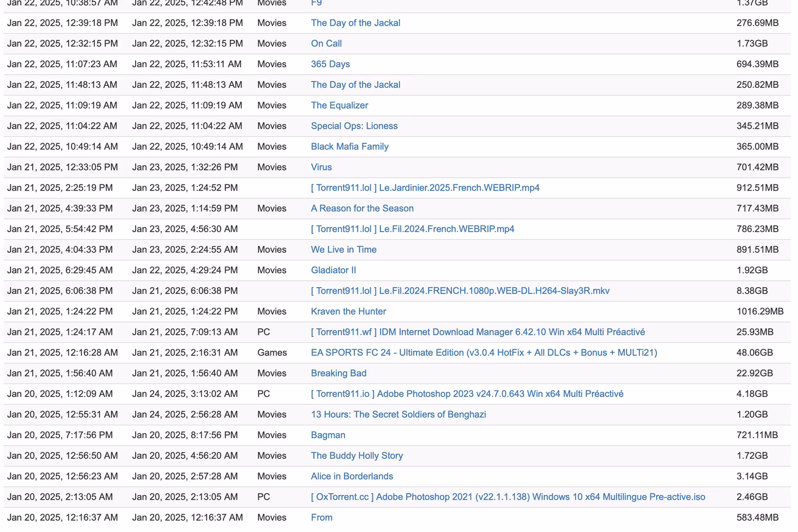Viewport: 798px width, 532px height.
Task: Click the 1.73GB size cell
Action: (x=752, y=44)
